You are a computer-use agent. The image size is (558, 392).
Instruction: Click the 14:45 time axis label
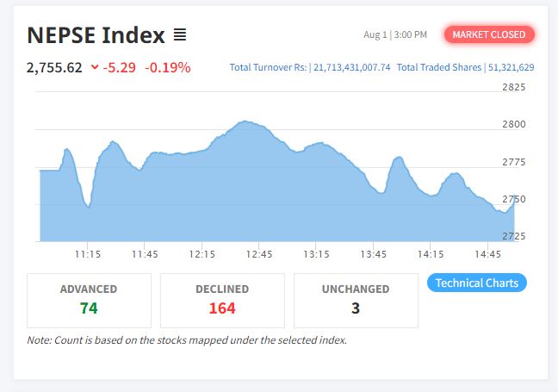pyautogui.click(x=487, y=254)
